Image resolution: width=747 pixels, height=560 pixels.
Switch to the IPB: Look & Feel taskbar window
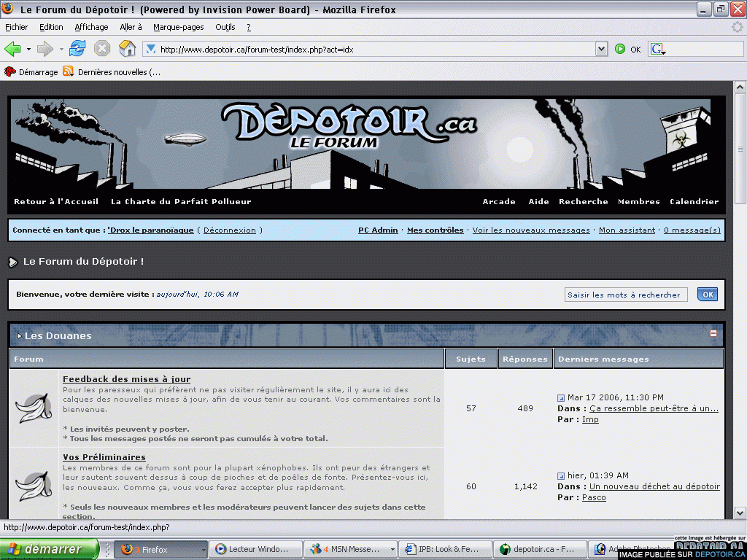point(445,550)
